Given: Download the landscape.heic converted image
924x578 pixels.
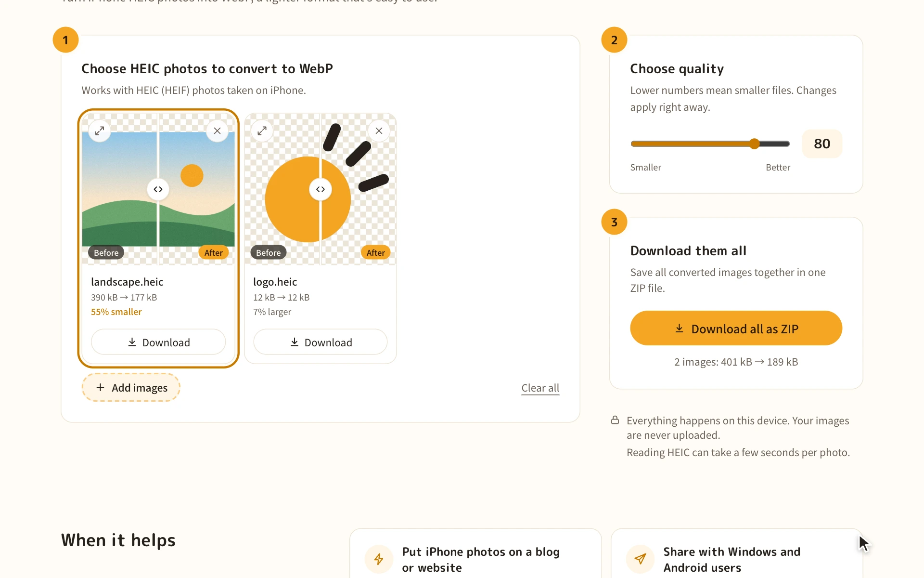Looking at the screenshot, I should point(158,342).
